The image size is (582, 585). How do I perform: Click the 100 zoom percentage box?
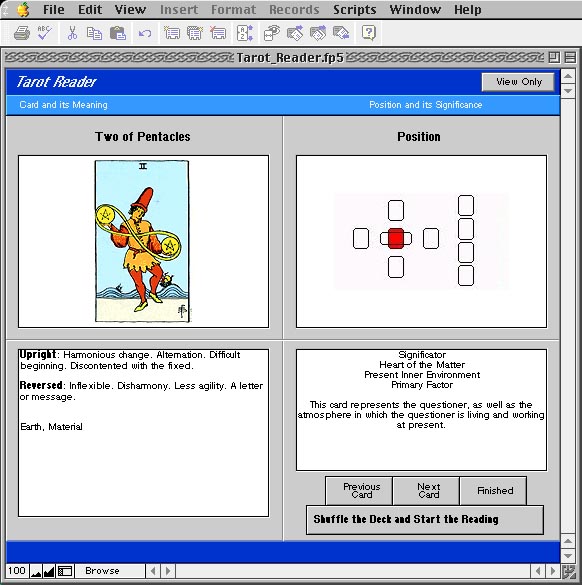point(17,571)
